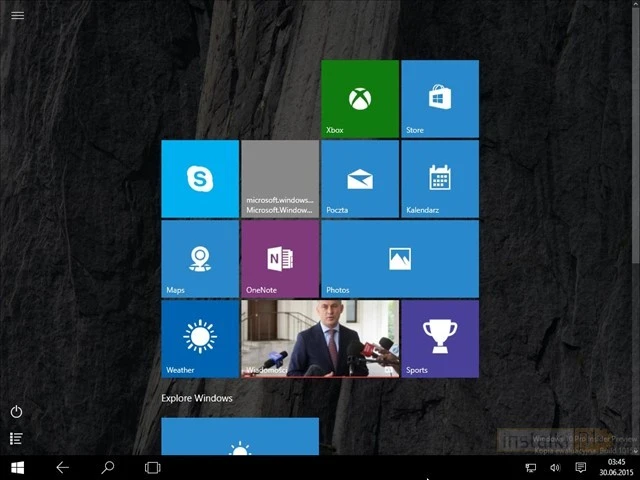Open the Wiadomości news live tile
This screenshot has height=480, width=640.
pyautogui.click(x=320, y=338)
